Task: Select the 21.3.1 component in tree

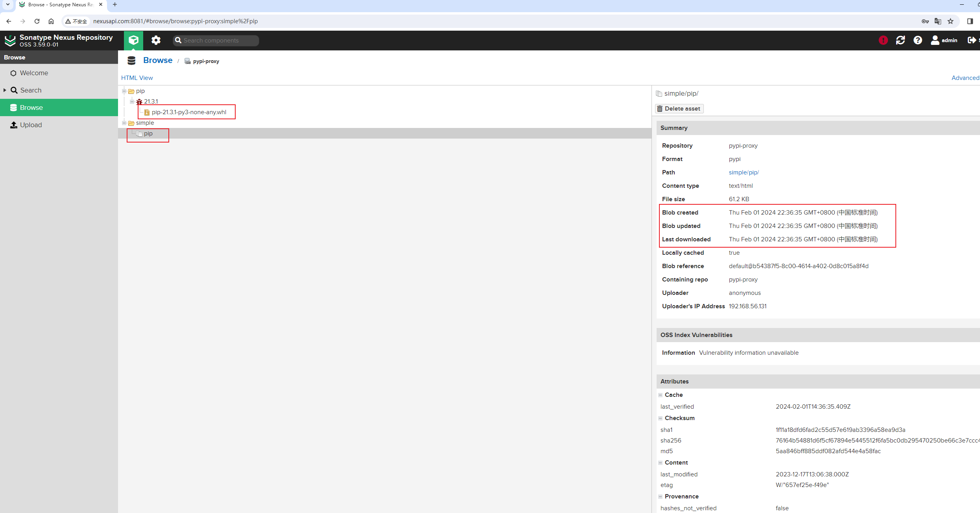Action: click(151, 102)
